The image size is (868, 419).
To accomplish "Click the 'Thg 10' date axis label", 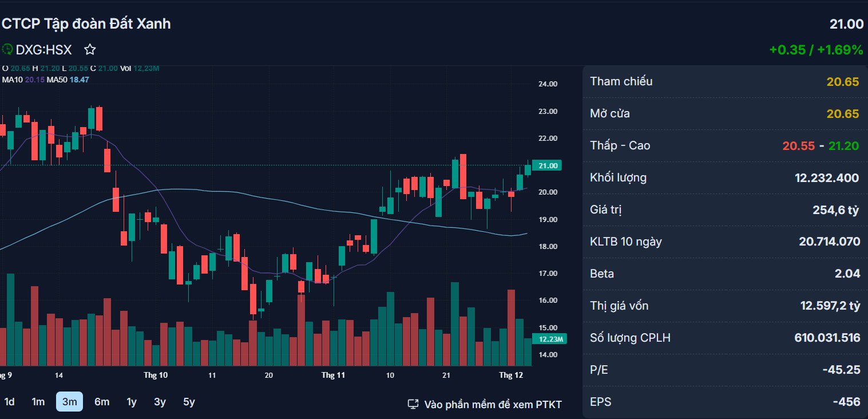I will click(x=156, y=375).
